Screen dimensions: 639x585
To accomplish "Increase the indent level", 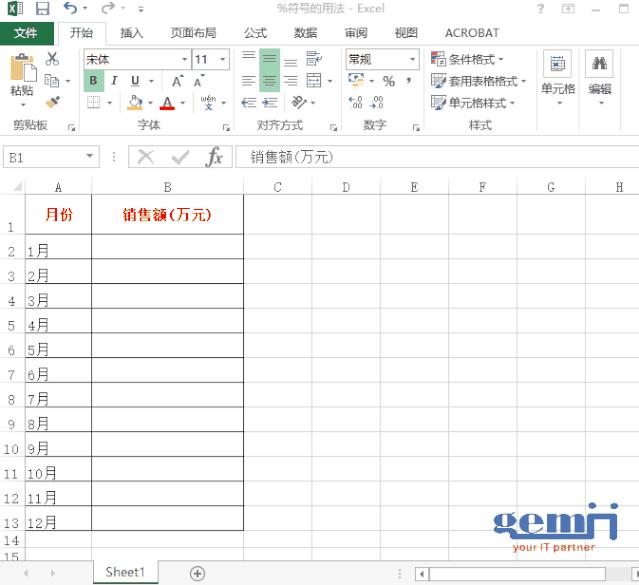I will pos(269,102).
